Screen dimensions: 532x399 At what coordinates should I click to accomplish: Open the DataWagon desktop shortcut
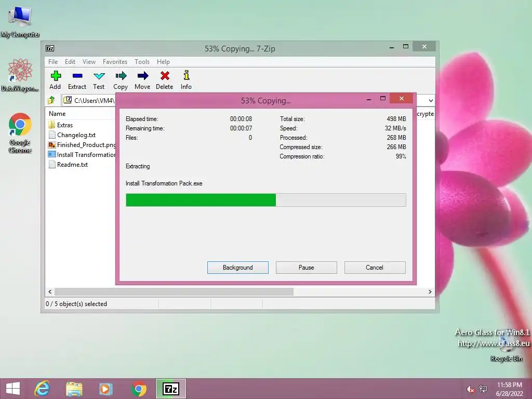(20, 75)
